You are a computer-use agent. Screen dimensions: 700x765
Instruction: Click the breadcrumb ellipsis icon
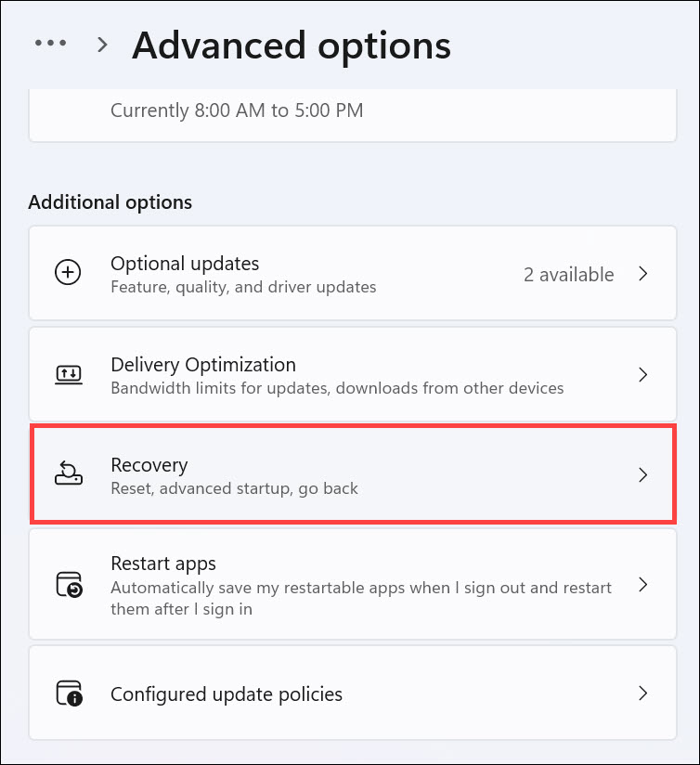[x=50, y=43]
